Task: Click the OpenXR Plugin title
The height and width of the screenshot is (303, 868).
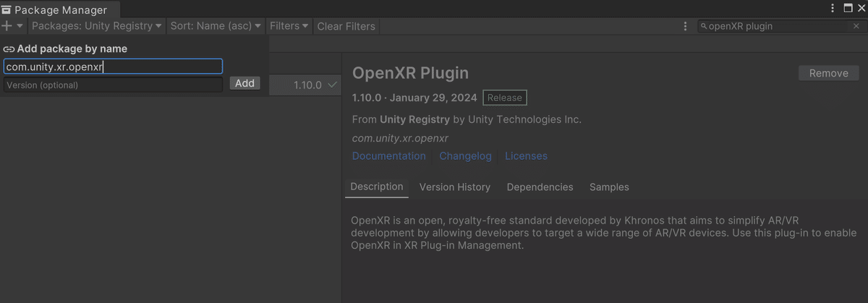Action: pos(410,73)
